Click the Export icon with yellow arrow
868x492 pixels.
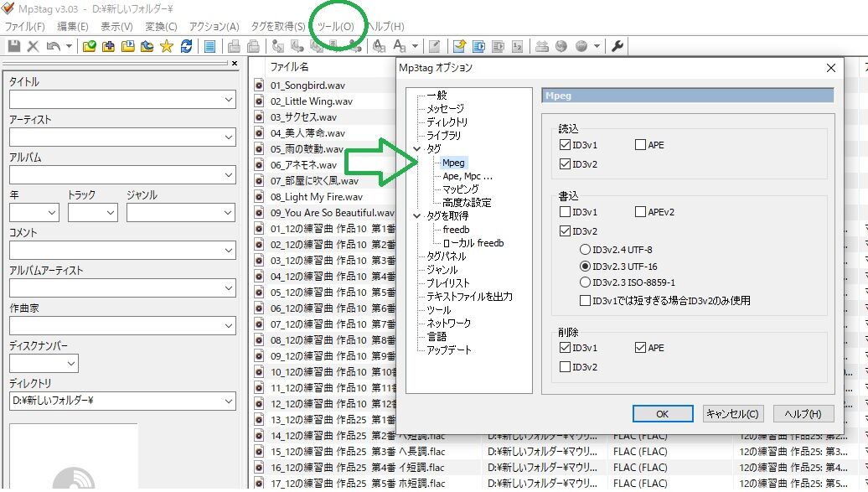click(459, 47)
